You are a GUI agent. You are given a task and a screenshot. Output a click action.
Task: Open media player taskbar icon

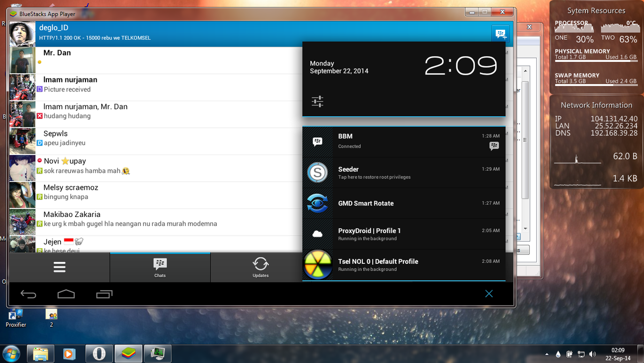[69, 354]
